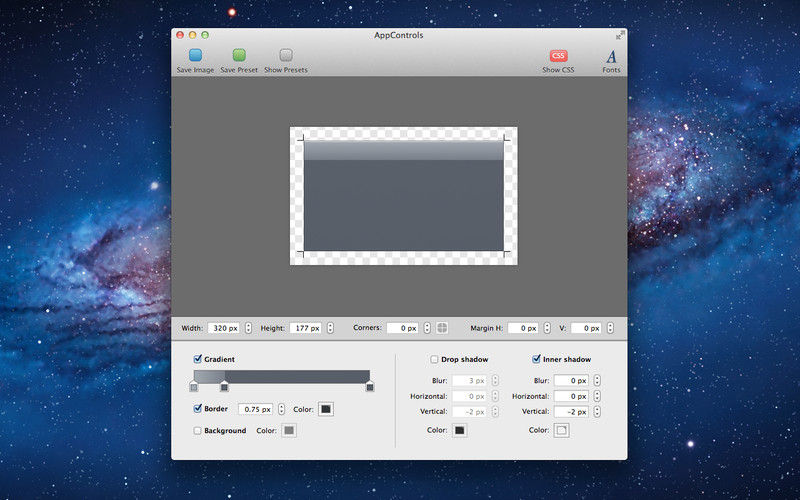Enable the Drop shadow checkbox

[x=434, y=360]
